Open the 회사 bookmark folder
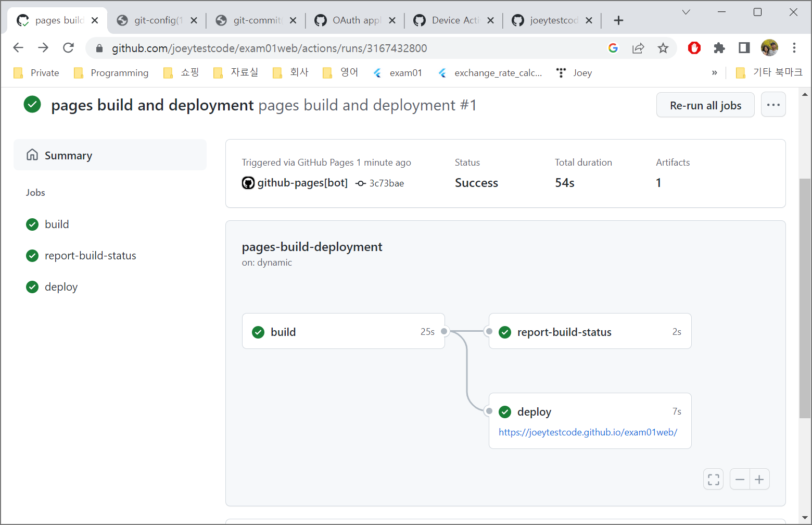Screen dimensions: 812x525 coord(291,73)
